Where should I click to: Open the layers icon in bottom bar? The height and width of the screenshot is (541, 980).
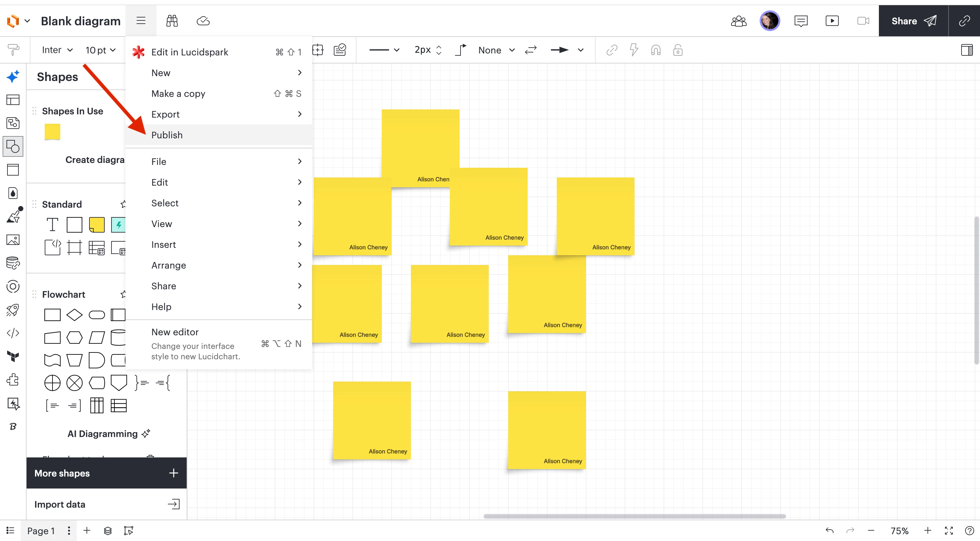click(x=108, y=531)
